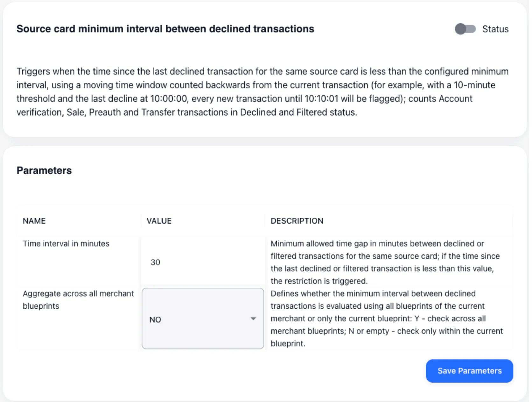Click the Source card minimum interval title
This screenshot has height=402, width=532.
click(x=165, y=29)
